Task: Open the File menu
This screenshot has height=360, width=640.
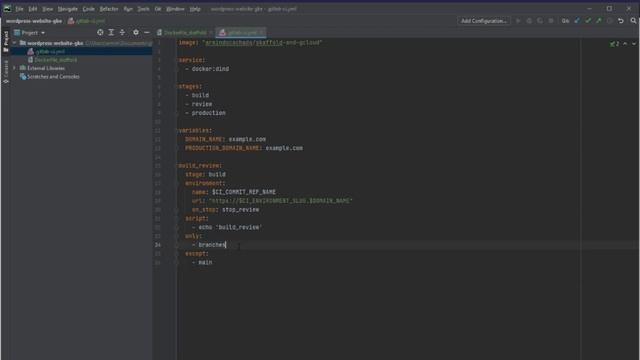Action: point(19,9)
